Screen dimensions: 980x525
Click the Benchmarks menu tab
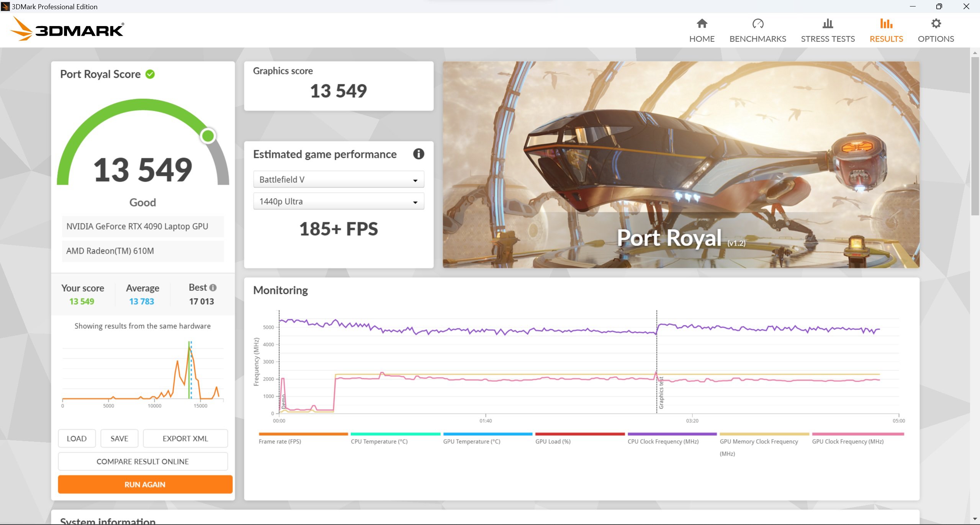[758, 30]
